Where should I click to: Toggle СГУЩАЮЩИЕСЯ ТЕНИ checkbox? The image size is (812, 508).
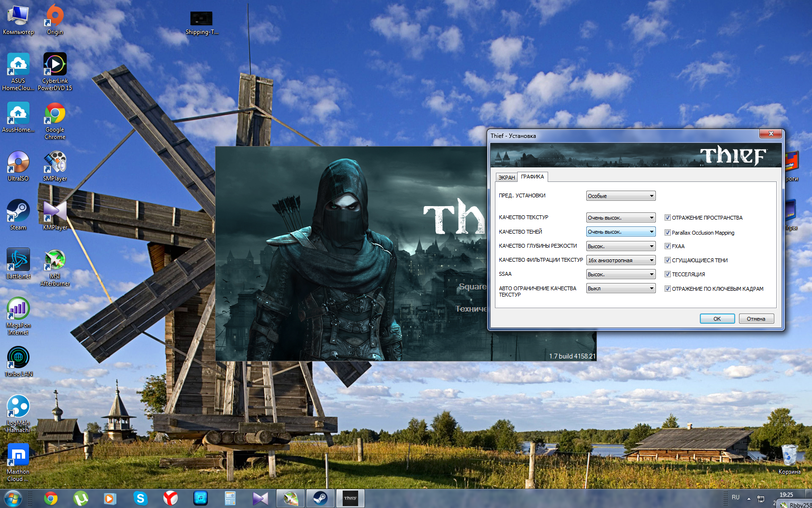(667, 260)
